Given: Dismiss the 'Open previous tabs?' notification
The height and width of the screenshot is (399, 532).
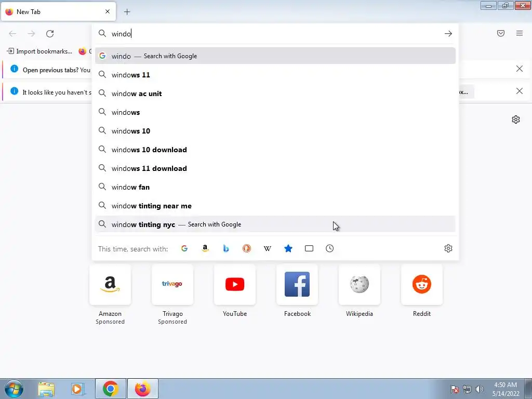Looking at the screenshot, I should (x=520, y=69).
